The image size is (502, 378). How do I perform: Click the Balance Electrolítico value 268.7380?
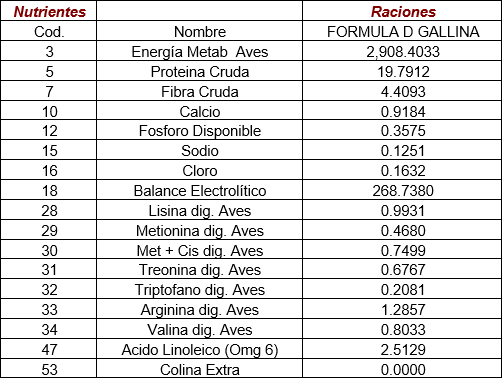tap(402, 190)
